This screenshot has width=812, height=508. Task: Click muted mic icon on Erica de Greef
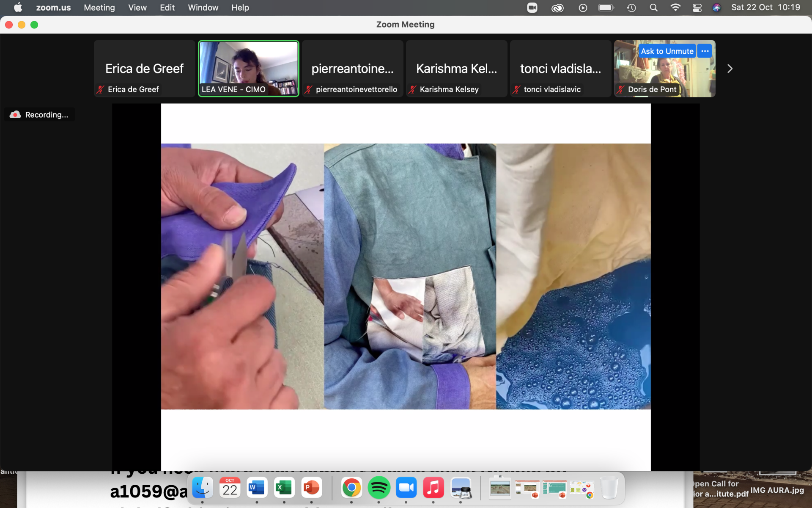tap(100, 89)
